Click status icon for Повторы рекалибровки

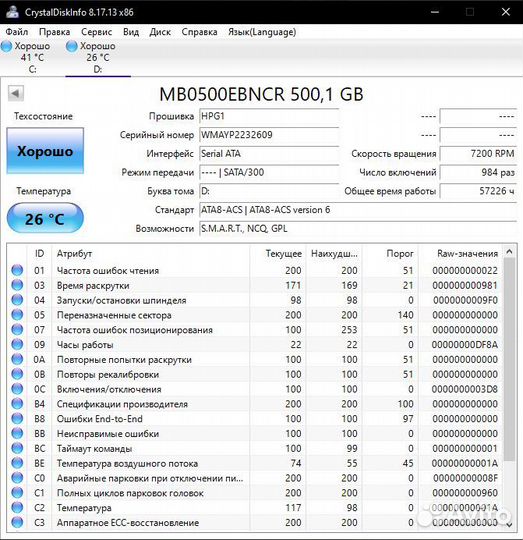[17, 374]
